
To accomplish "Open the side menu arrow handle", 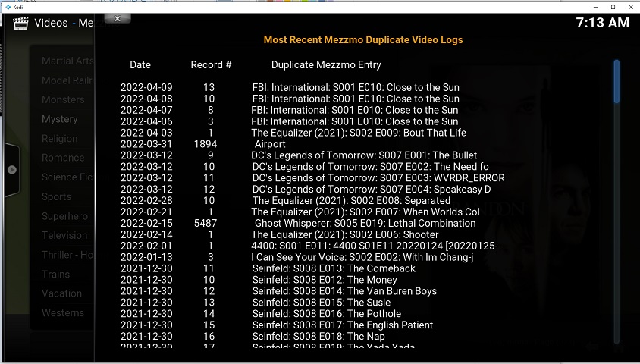I will pyautogui.click(x=12, y=170).
